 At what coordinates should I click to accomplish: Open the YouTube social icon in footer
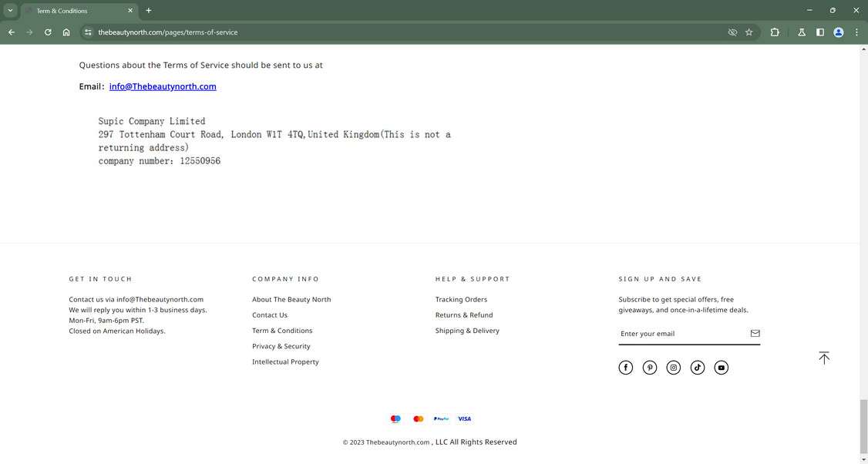tap(722, 368)
